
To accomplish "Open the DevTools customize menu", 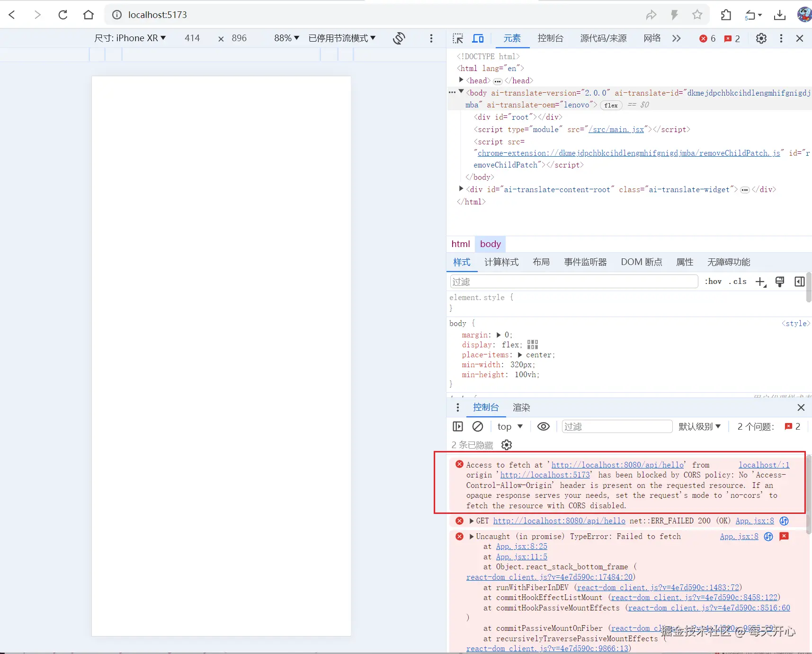I will [x=781, y=38].
